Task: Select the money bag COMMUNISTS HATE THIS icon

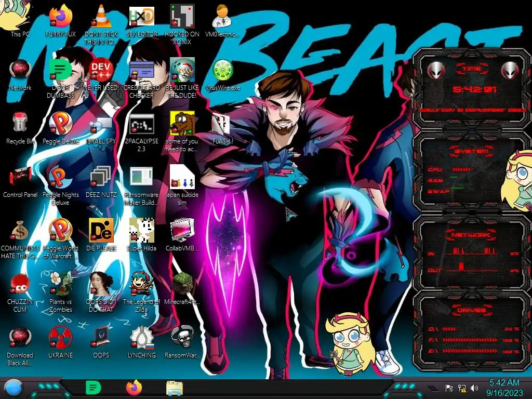Action: click(20, 239)
